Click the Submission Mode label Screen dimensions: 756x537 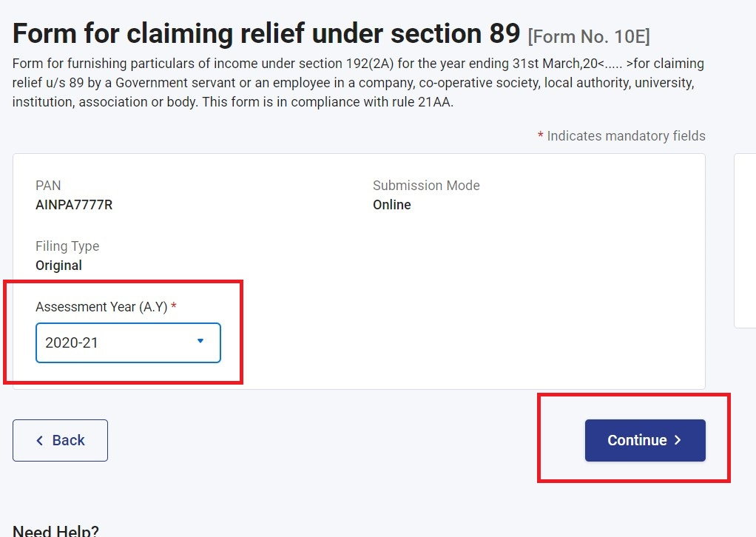pos(426,186)
